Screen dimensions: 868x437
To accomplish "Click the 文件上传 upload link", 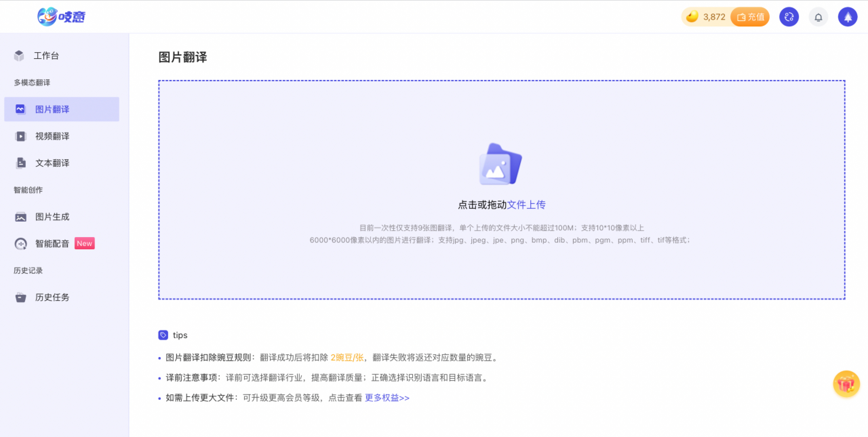I will 526,205.
